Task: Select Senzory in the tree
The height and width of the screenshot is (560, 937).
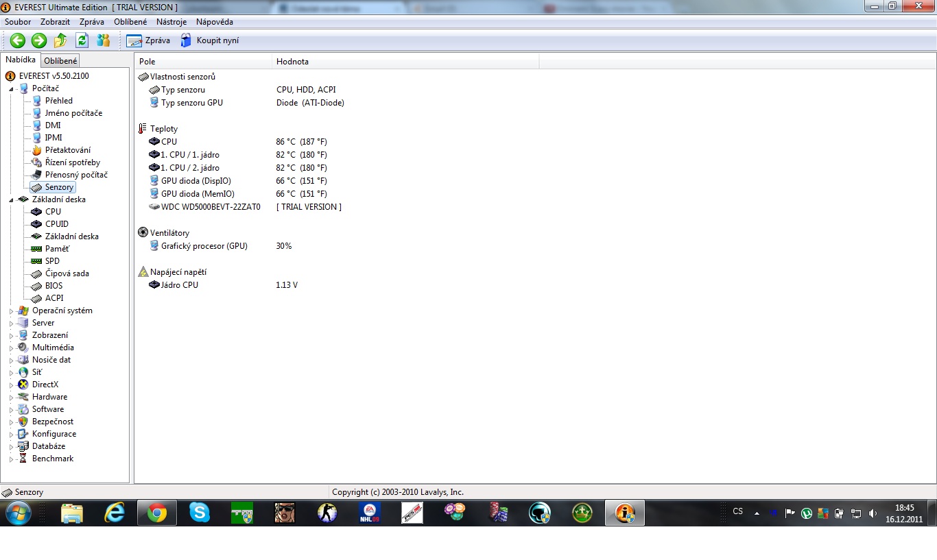Action: tap(59, 187)
